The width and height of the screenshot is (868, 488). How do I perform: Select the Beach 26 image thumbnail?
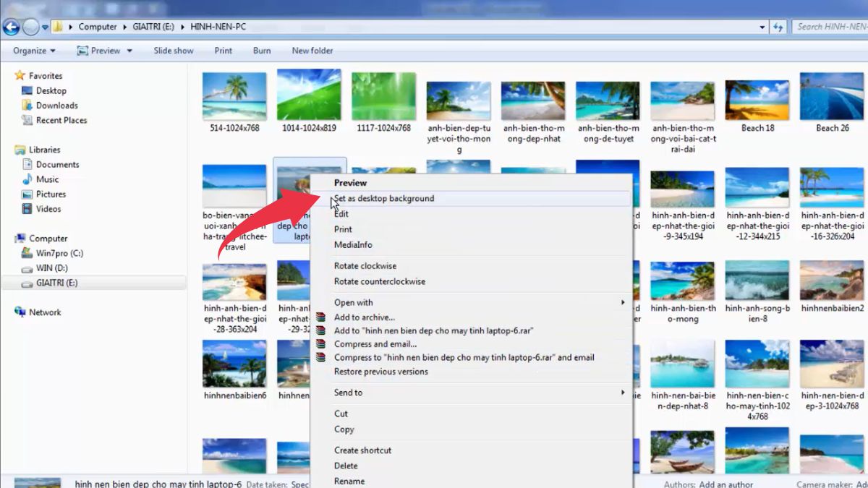(832, 95)
